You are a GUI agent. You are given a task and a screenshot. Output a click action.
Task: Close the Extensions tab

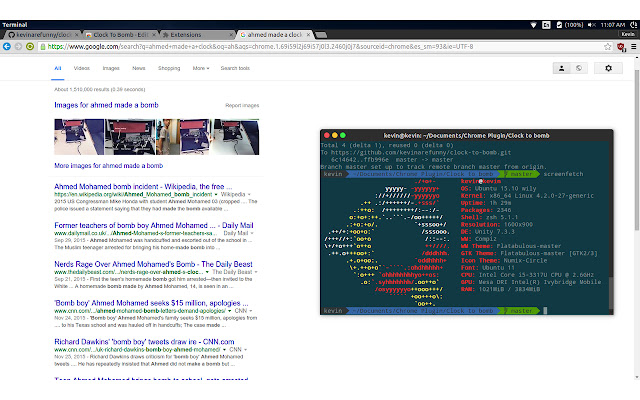(231, 35)
